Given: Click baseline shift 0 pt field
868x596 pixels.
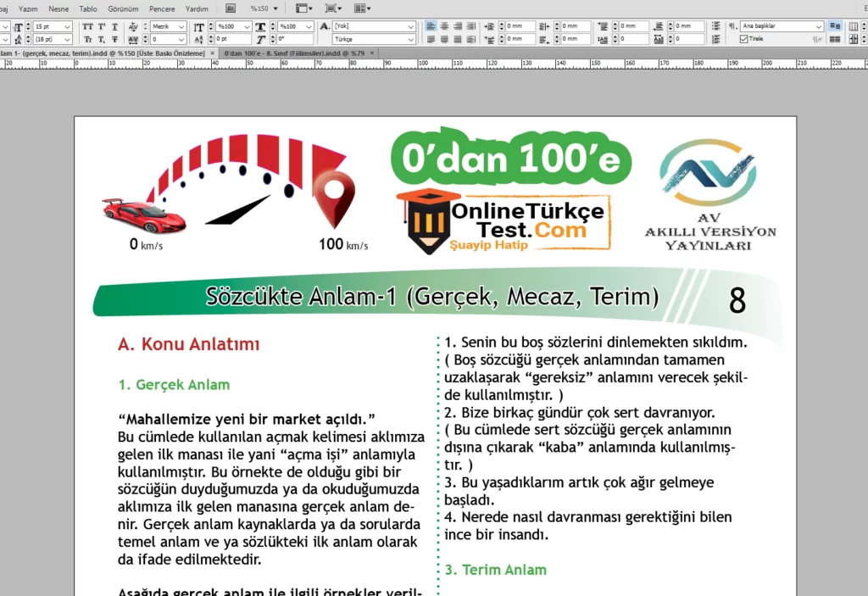Looking at the screenshot, I should click(x=232, y=39).
